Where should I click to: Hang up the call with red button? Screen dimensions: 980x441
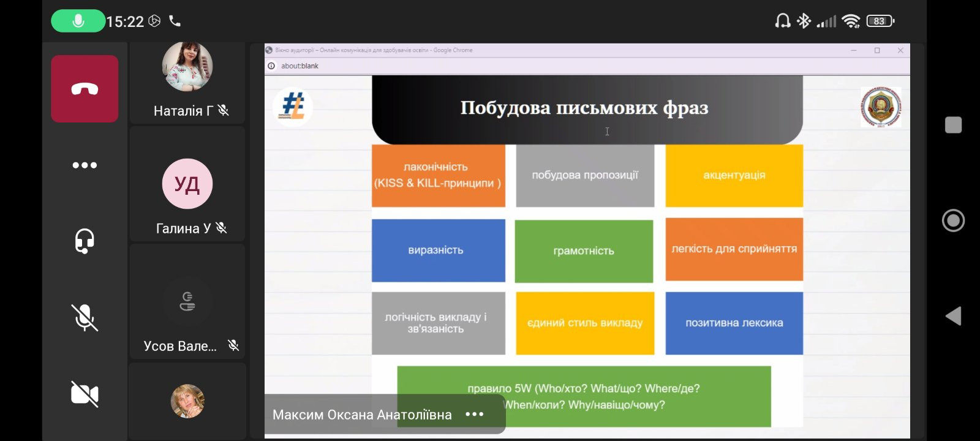(85, 89)
